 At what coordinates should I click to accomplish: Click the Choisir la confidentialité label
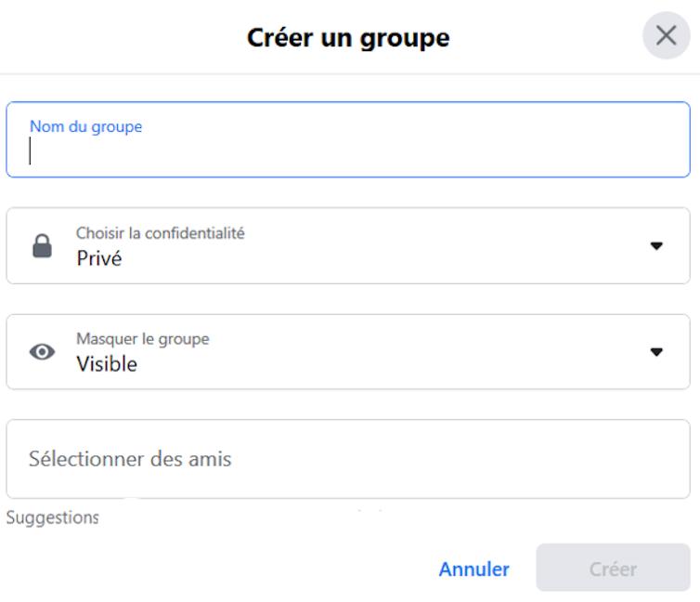pyautogui.click(x=161, y=233)
